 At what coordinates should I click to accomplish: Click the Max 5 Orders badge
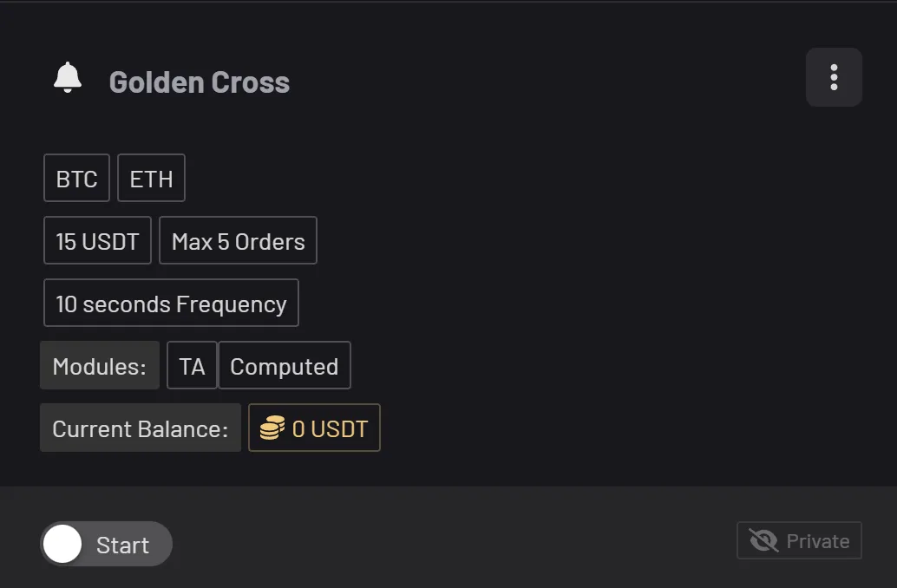pos(238,240)
